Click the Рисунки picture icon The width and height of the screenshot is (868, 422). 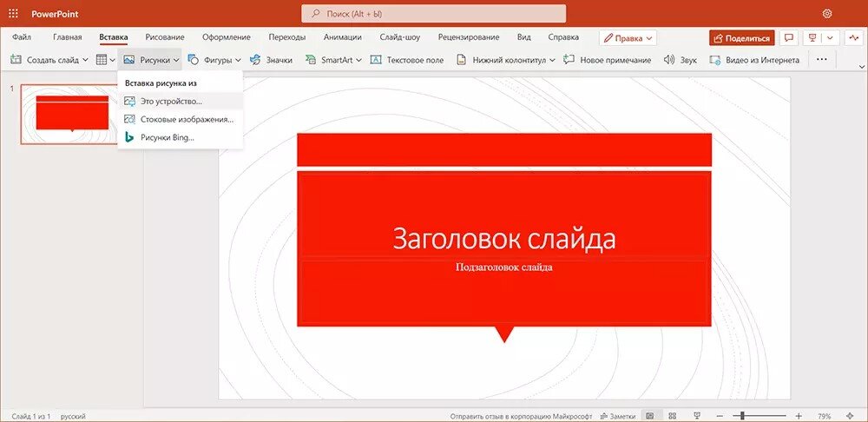(129, 60)
